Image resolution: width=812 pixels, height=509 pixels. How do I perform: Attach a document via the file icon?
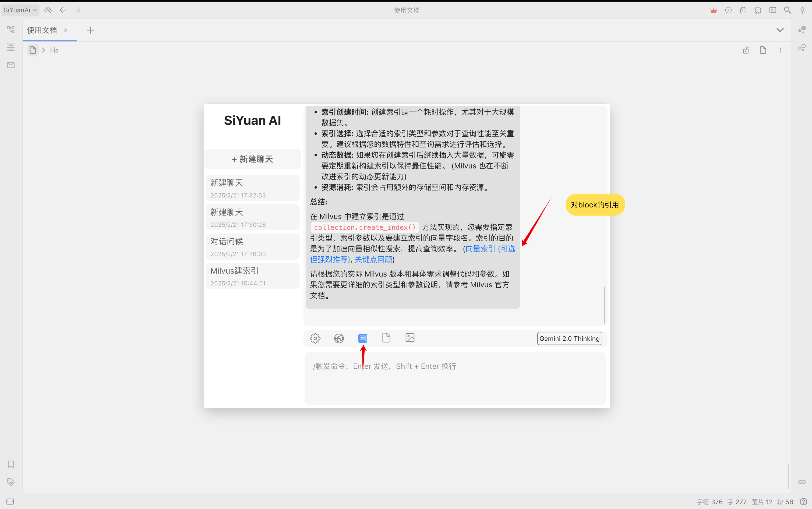point(386,338)
